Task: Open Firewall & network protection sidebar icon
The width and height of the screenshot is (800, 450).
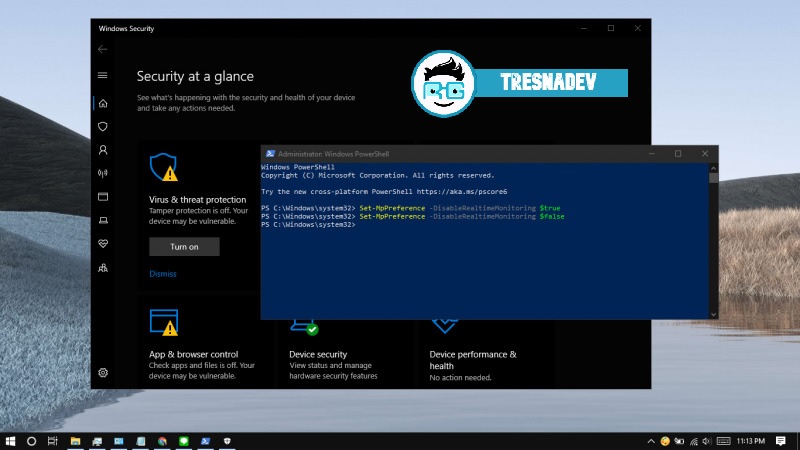Action: point(103,173)
